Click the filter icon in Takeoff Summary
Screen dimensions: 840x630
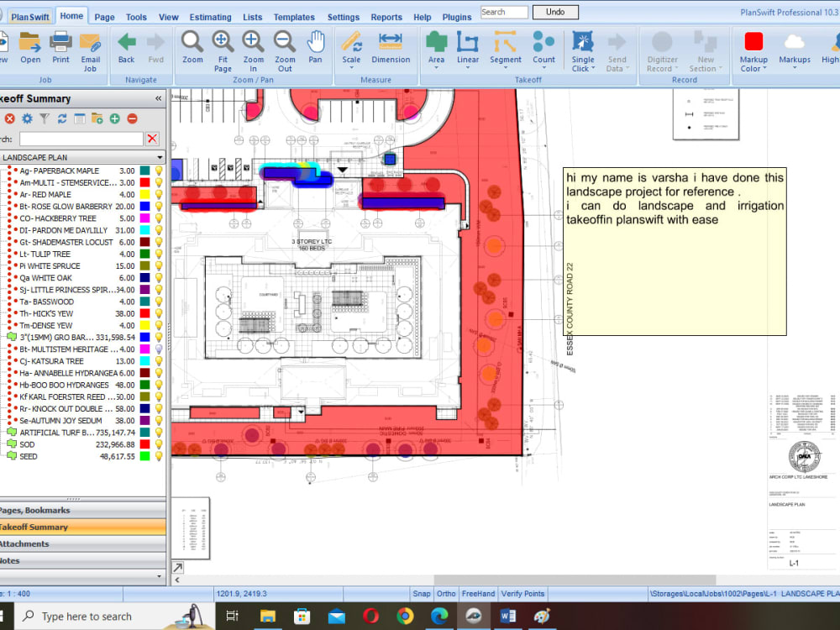(45, 118)
